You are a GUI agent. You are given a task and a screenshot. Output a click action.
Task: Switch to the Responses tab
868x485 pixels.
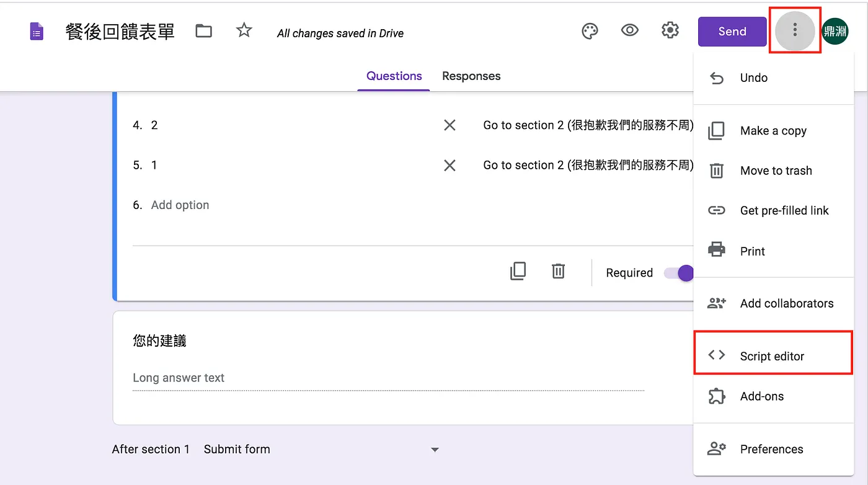coord(471,76)
